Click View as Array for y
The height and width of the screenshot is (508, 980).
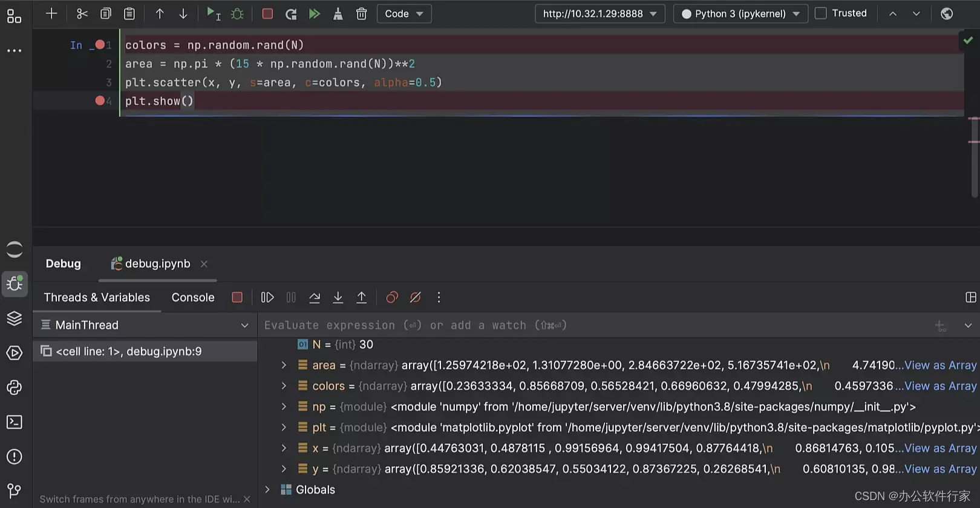click(940, 469)
